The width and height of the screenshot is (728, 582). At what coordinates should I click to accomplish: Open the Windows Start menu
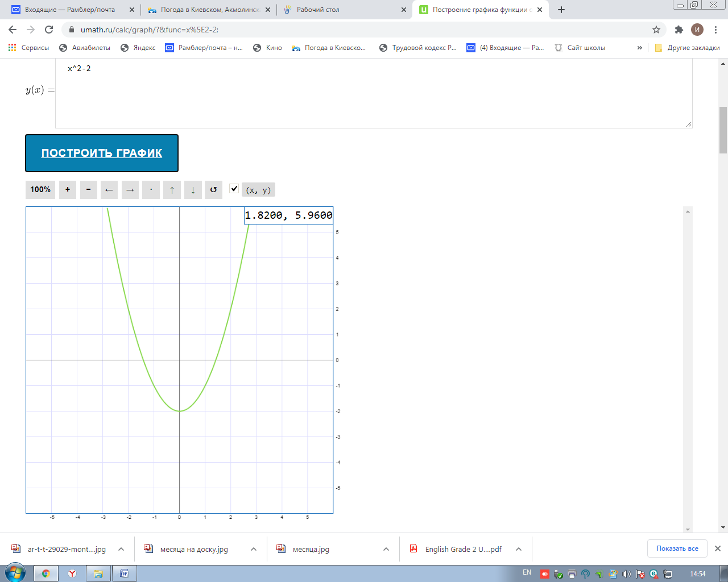(15, 573)
